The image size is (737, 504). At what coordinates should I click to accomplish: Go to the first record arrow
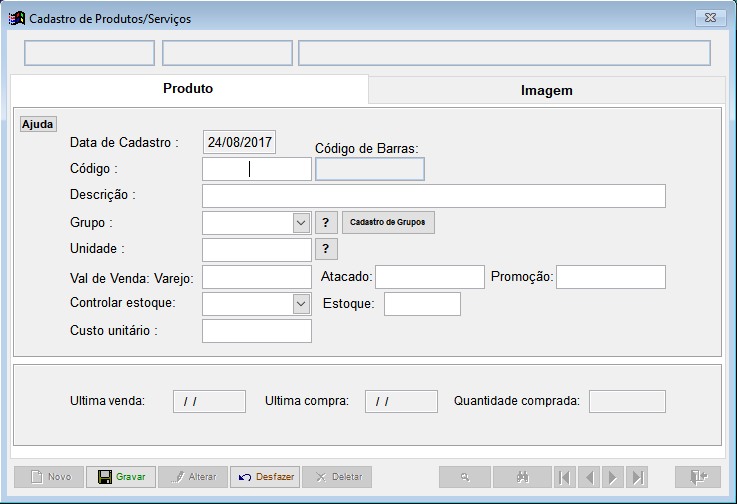(565, 478)
